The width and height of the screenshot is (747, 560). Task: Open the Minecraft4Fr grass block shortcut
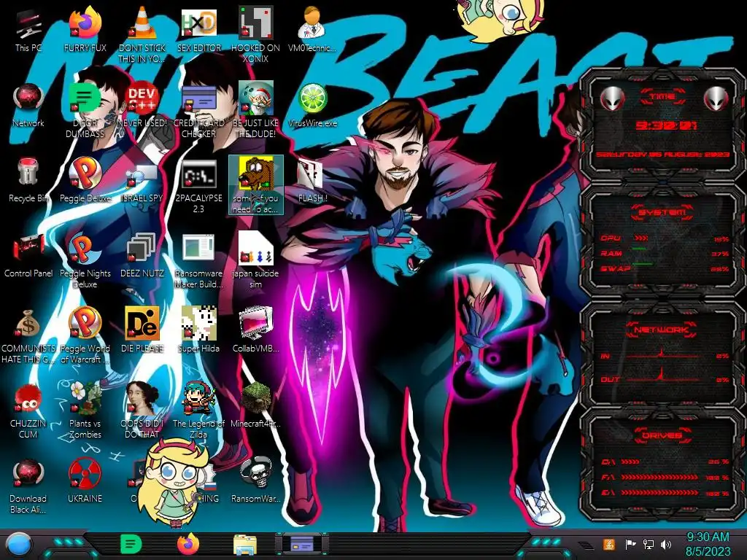point(255,405)
